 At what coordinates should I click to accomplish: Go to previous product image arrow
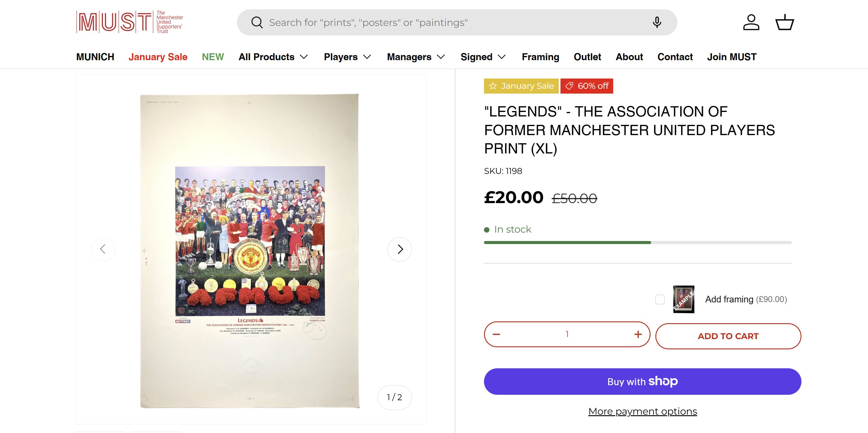[103, 249]
